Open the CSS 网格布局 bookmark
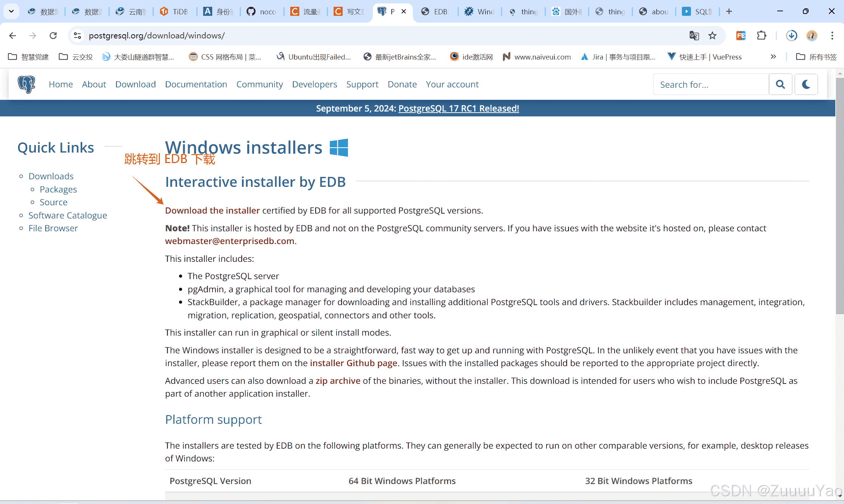The image size is (844, 504). pyautogui.click(x=225, y=57)
